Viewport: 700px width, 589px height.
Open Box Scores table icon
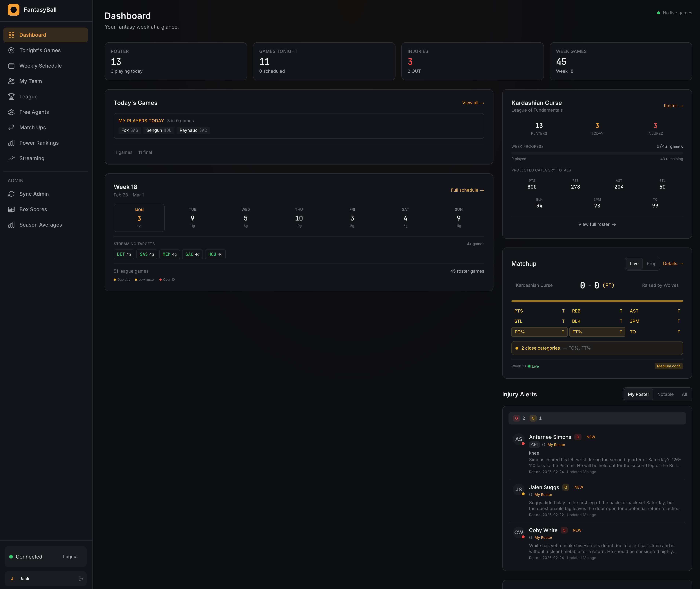click(11, 209)
